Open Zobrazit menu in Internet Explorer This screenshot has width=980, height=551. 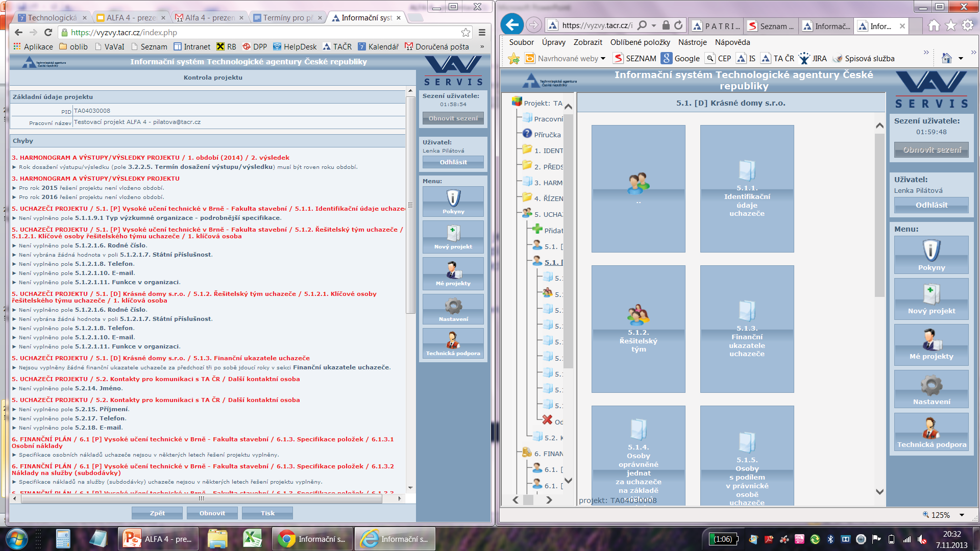pos(587,42)
